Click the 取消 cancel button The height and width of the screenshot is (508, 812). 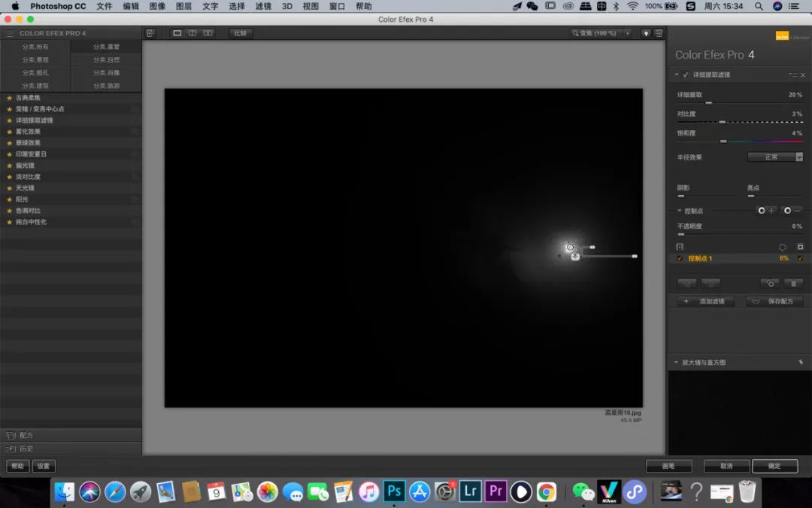tap(726, 466)
